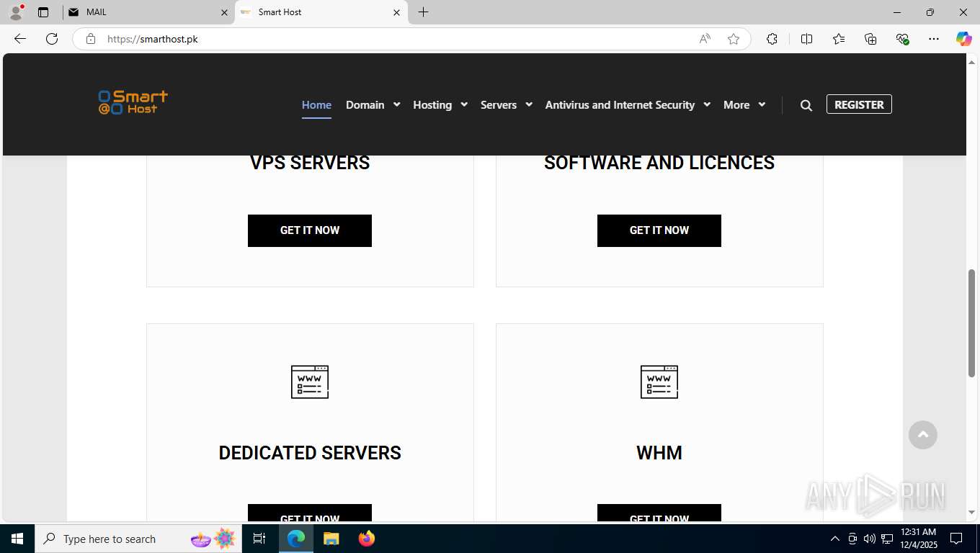This screenshot has width=980, height=553.
Task: Open the browser Extensions puzzle icon
Action: (x=772, y=39)
